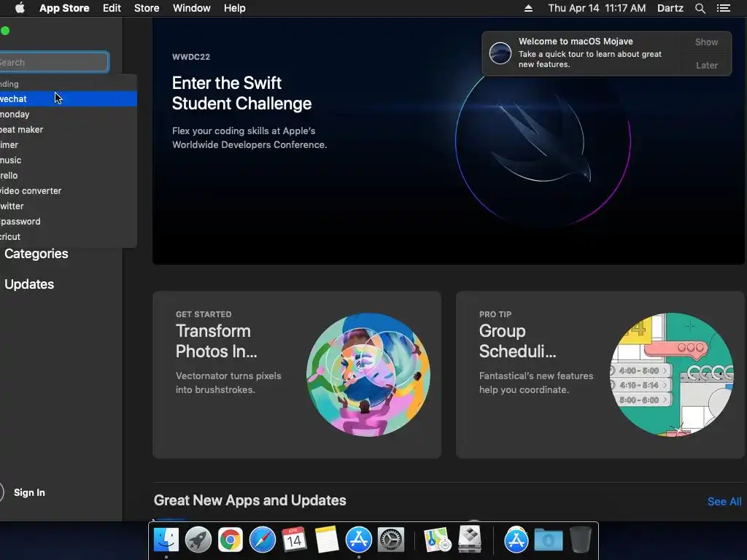
Task: Select the cricut search suggestion
Action: click(68, 237)
